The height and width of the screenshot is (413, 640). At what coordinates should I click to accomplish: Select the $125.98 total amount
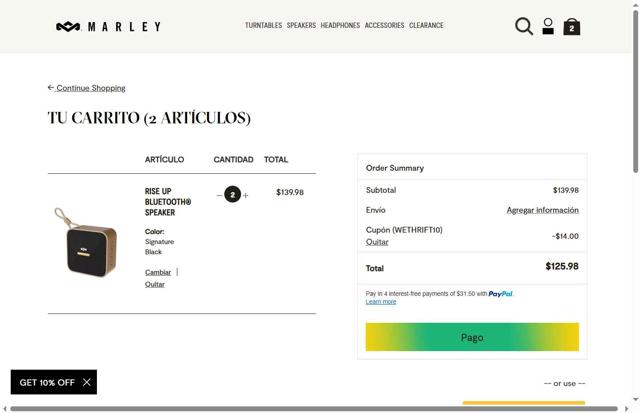click(562, 266)
